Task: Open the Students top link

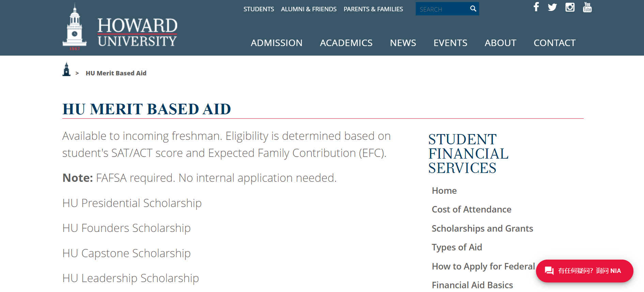Action: [259, 9]
